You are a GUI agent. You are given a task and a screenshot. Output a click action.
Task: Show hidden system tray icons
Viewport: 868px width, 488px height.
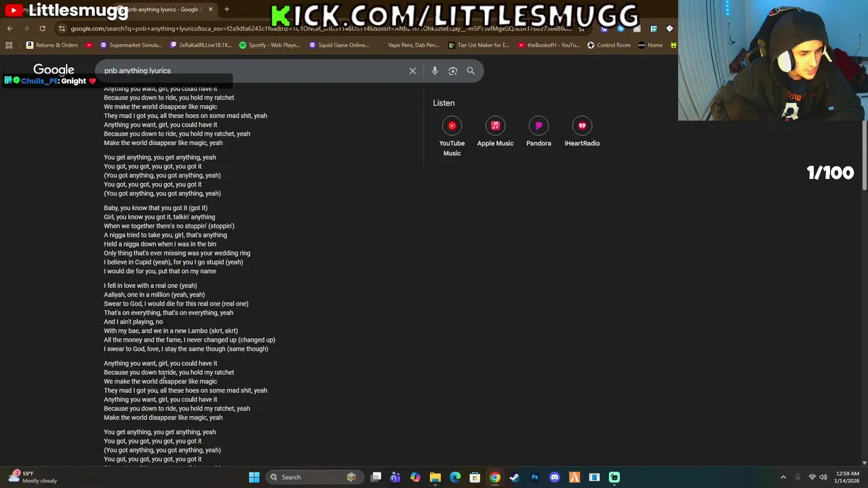tap(783, 477)
